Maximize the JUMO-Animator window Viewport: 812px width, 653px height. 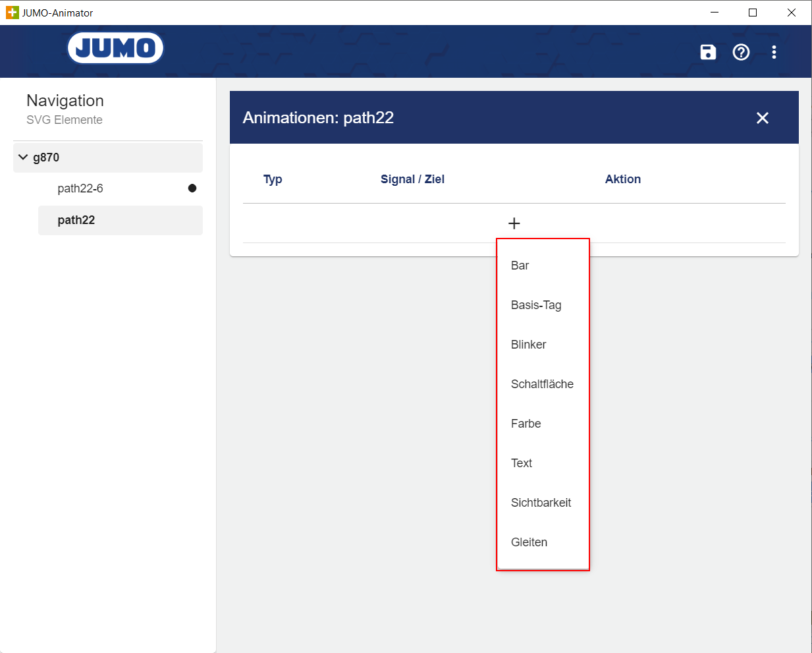(x=753, y=13)
